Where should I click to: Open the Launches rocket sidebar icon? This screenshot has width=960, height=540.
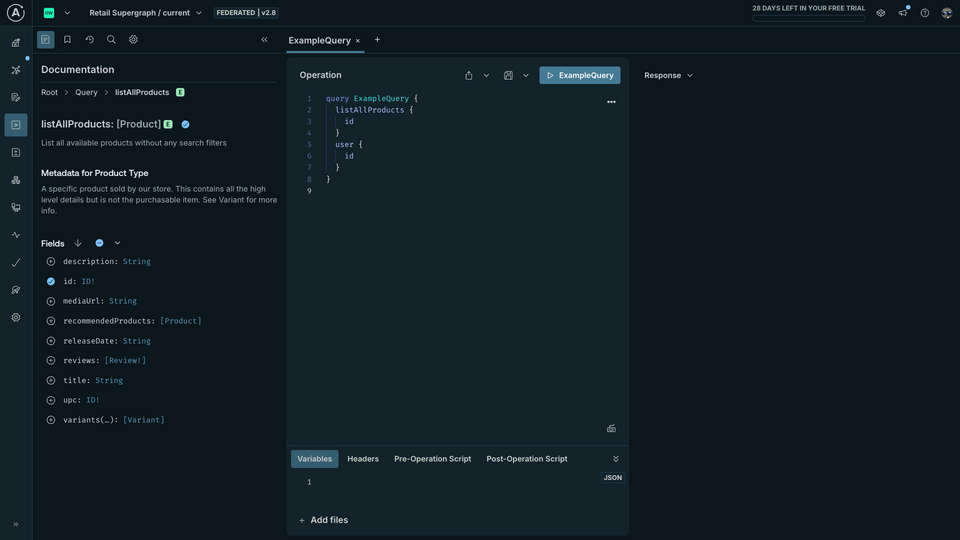pos(16,290)
